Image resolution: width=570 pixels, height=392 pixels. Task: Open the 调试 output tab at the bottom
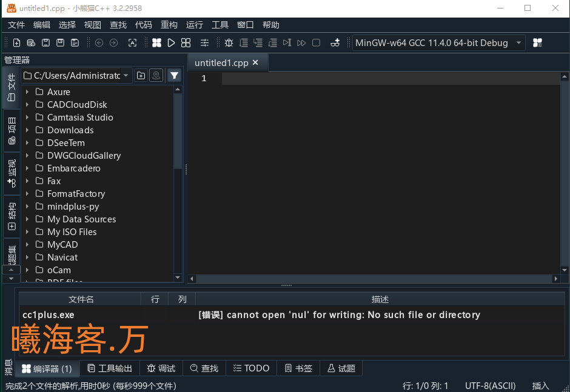tap(161, 368)
